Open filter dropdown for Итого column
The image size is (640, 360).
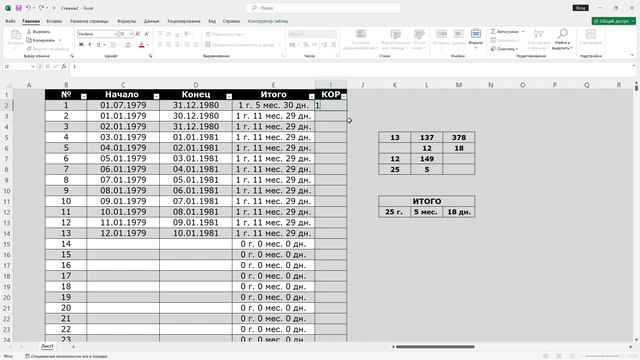coord(312,96)
